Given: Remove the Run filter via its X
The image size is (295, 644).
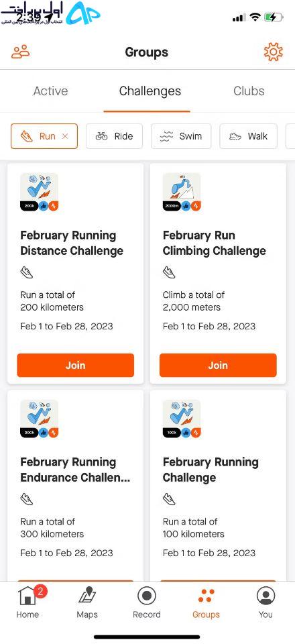Looking at the screenshot, I should [65, 136].
